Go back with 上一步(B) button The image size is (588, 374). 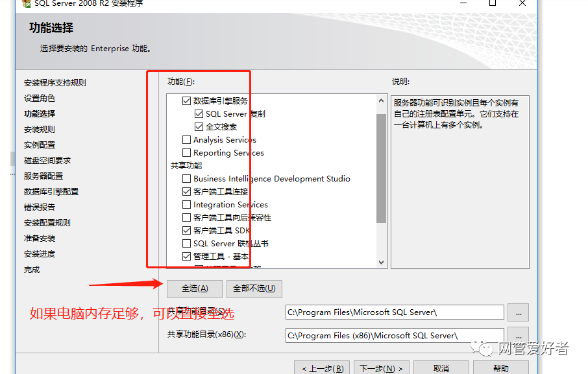tap(322, 368)
